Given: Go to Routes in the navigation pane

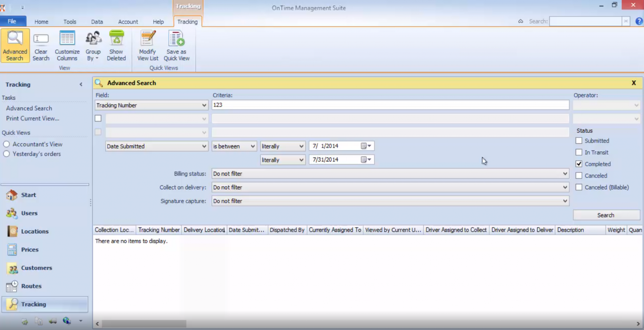Looking at the screenshot, I should tap(31, 286).
